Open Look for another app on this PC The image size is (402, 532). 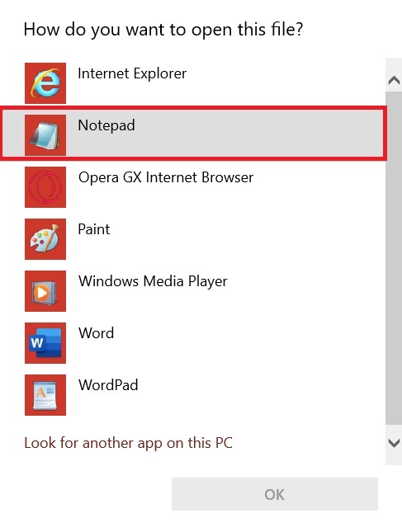[128, 443]
